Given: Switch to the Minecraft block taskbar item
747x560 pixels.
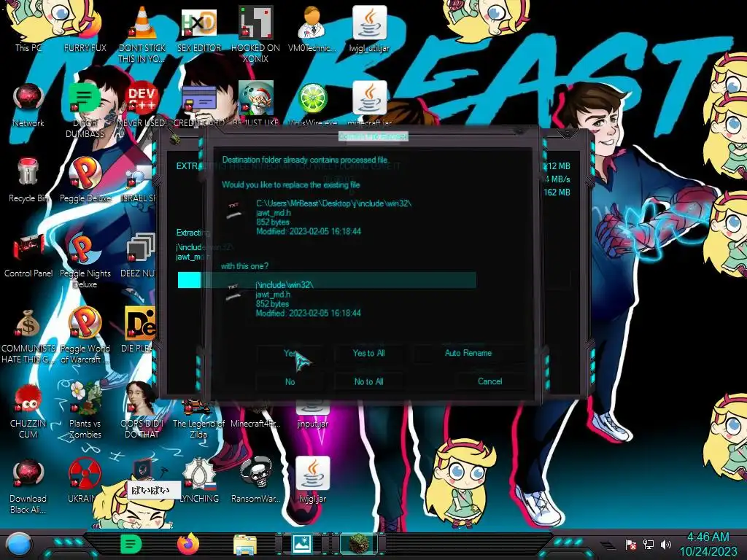Looking at the screenshot, I should tap(359, 544).
